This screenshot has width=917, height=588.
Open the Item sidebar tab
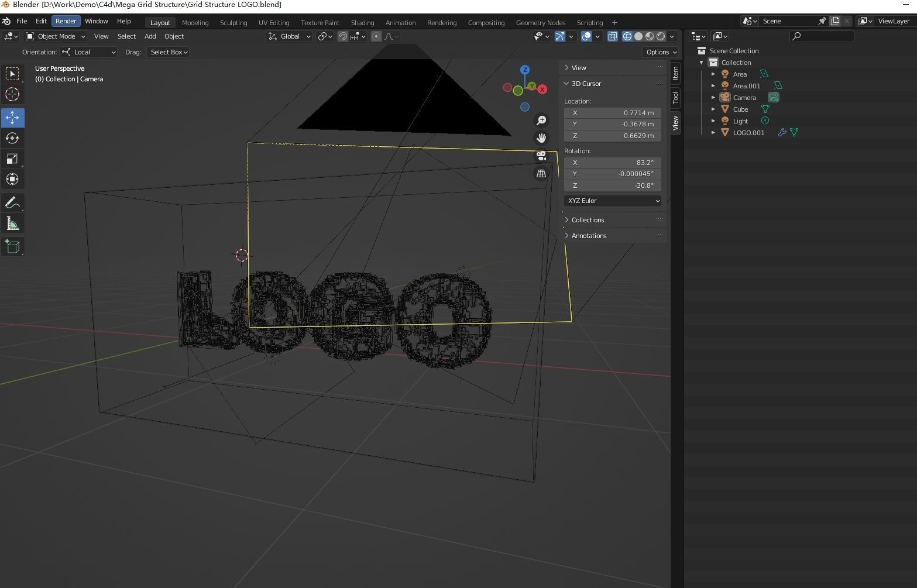675,73
